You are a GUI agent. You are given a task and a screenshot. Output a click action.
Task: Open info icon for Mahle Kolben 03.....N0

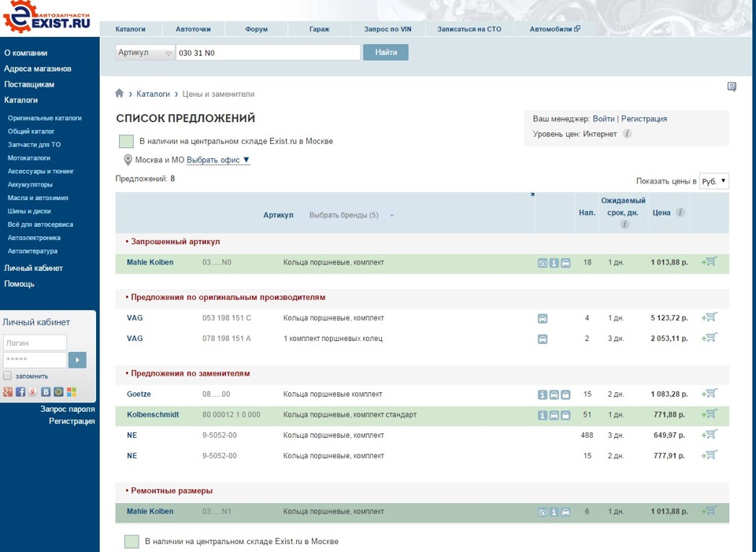[x=554, y=263]
